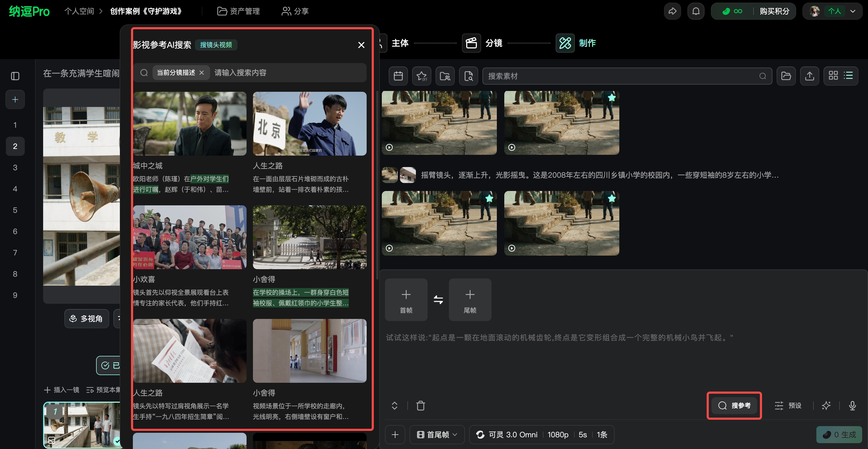Viewport: 868px width, 449px height.
Task: Toggle star on bottom-right generated clip
Action: (612, 199)
